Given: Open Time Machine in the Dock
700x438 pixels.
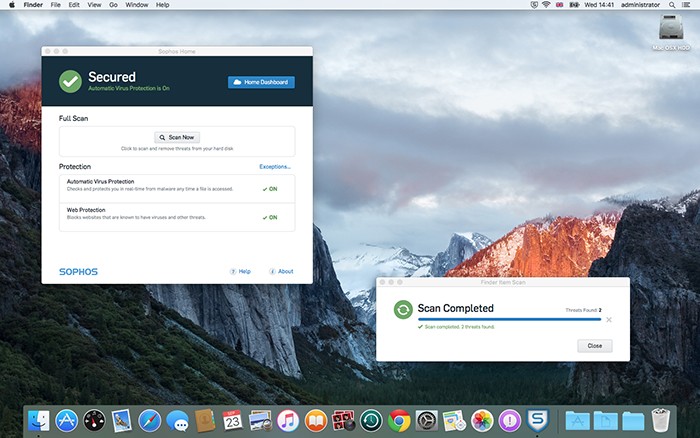Looking at the screenshot, I should click(x=371, y=421).
